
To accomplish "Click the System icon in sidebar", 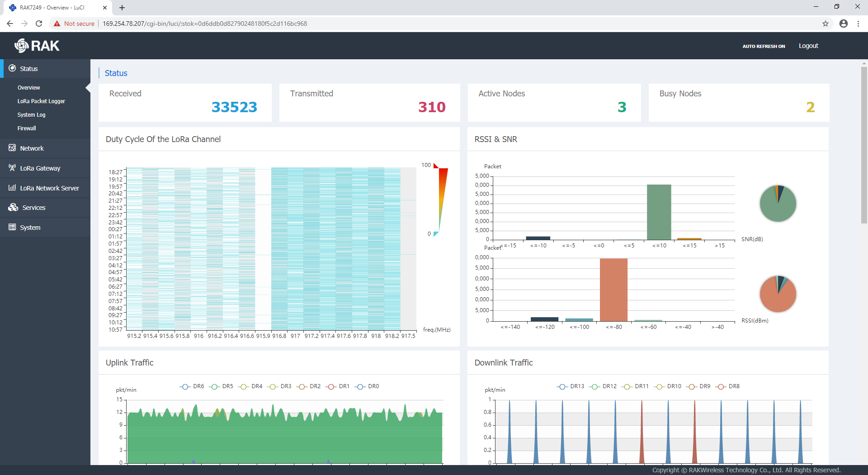I will (12, 227).
